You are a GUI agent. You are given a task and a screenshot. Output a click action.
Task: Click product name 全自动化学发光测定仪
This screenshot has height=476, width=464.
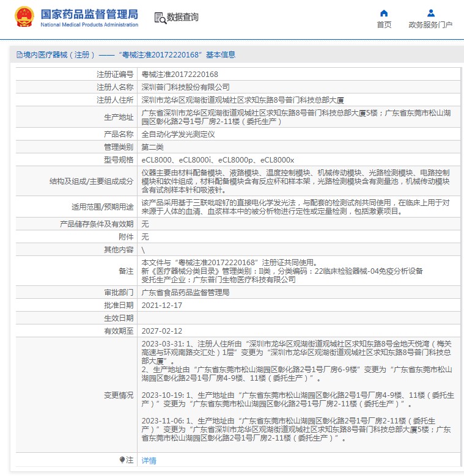[x=178, y=134]
